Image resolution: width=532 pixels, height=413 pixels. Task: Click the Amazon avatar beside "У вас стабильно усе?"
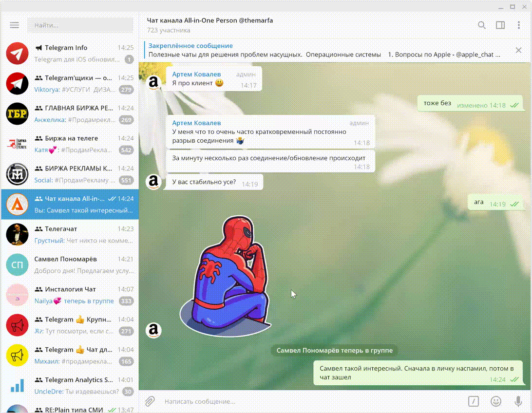pyautogui.click(x=153, y=182)
